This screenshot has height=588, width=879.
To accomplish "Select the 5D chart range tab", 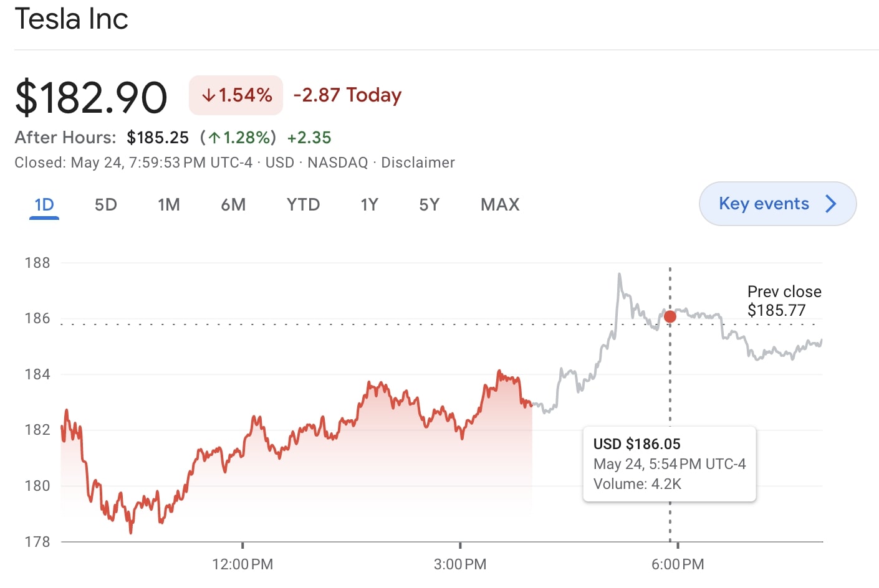I will (x=105, y=204).
